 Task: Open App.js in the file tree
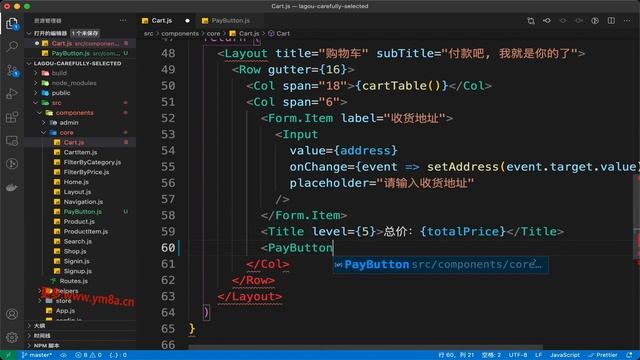click(65, 311)
